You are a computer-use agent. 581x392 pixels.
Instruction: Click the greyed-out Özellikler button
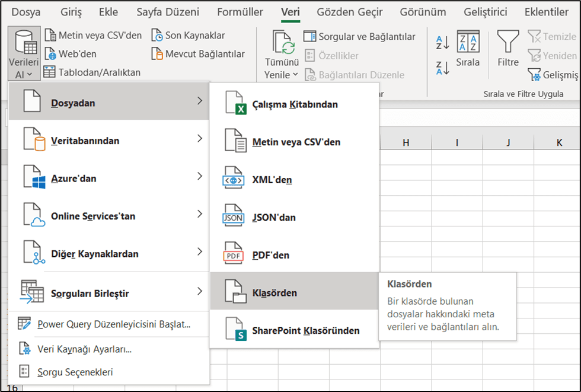point(331,56)
